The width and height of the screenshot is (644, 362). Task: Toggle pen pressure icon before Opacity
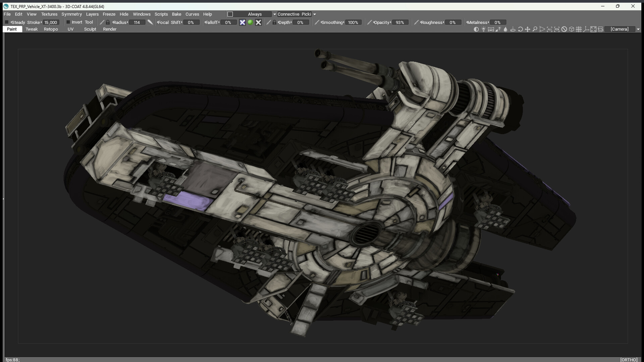[x=369, y=22]
